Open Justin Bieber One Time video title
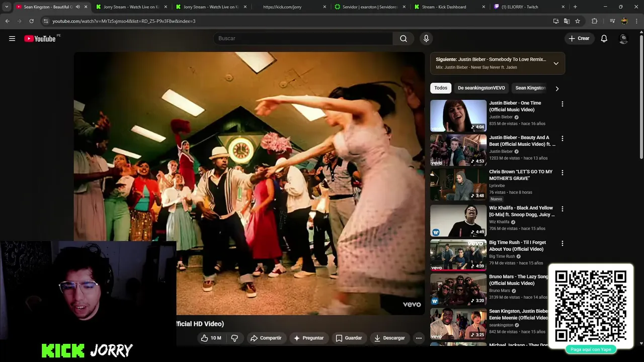The width and height of the screenshot is (644, 362). point(515,106)
